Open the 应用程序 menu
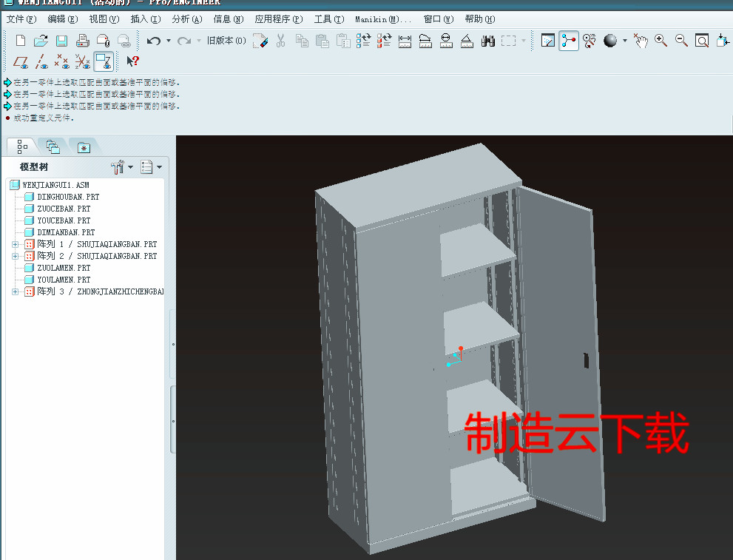The height and width of the screenshot is (560, 733). click(279, 19)
